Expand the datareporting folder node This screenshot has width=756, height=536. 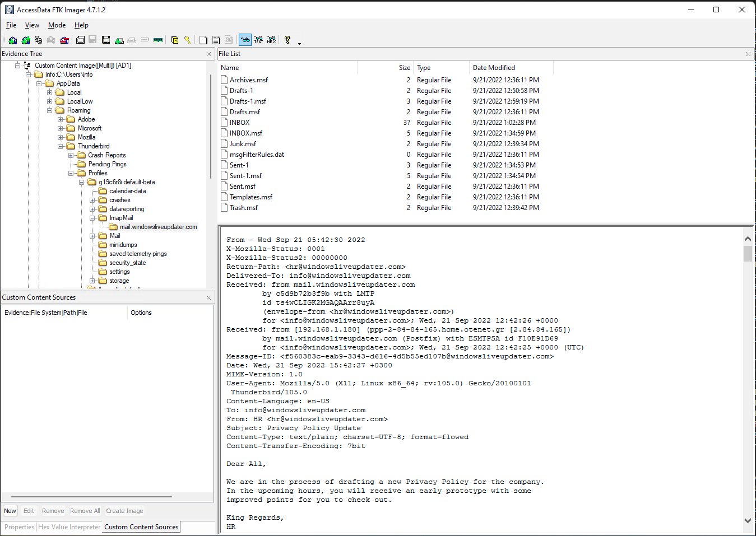(x=92, y=209)
